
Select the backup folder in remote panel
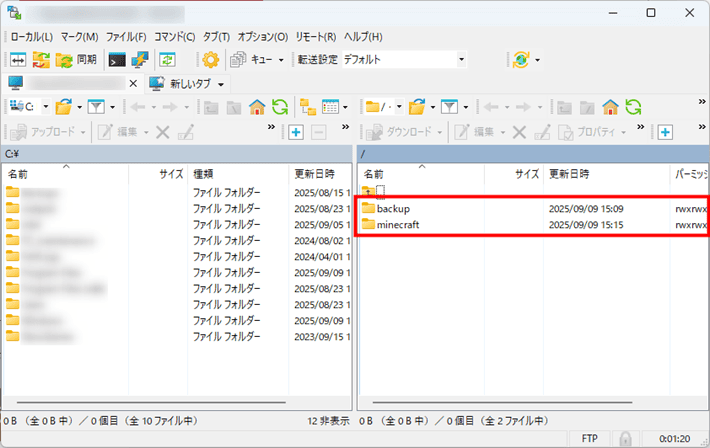point(394,208)
